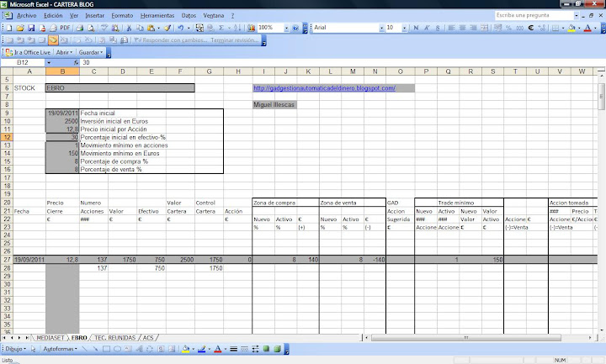Screen dimensions: 606x364
Task: Apply 3D style to the shape
Action: tap(277, 349)
